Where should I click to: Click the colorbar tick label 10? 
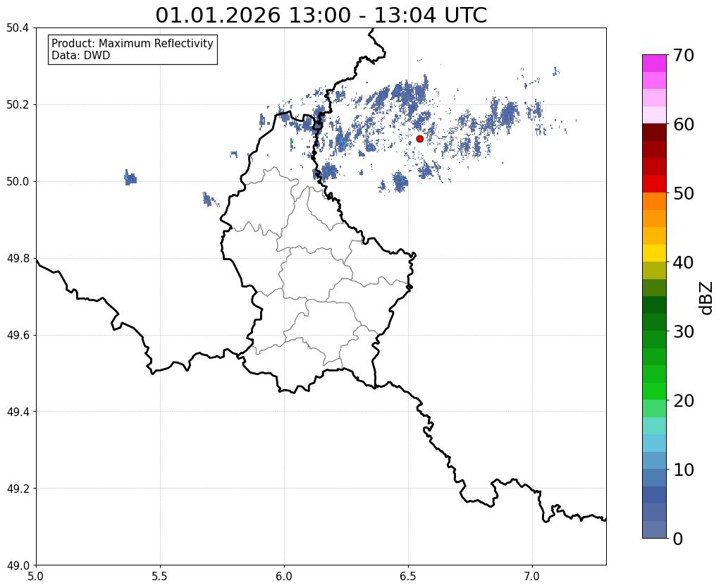684,470
